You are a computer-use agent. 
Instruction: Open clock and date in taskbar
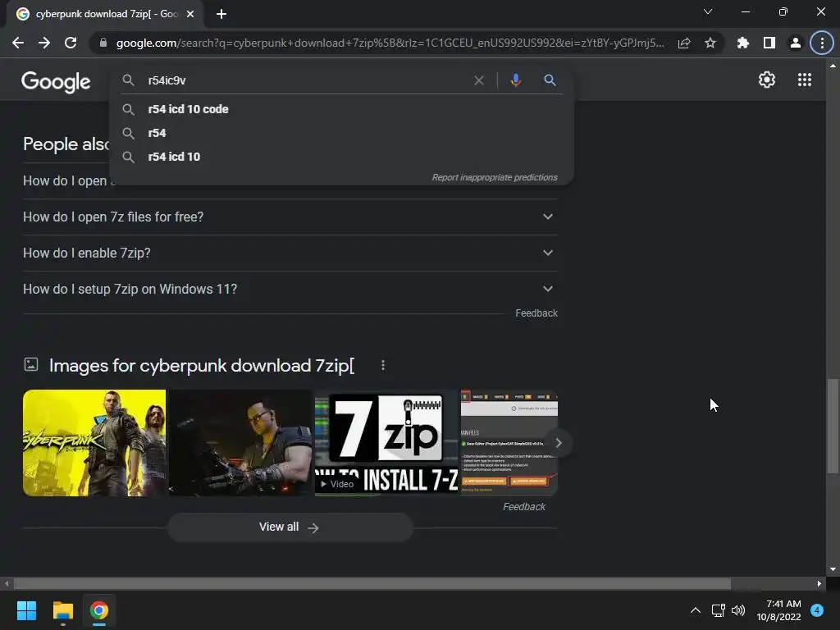pyautogui.click(x=778, y=610)
